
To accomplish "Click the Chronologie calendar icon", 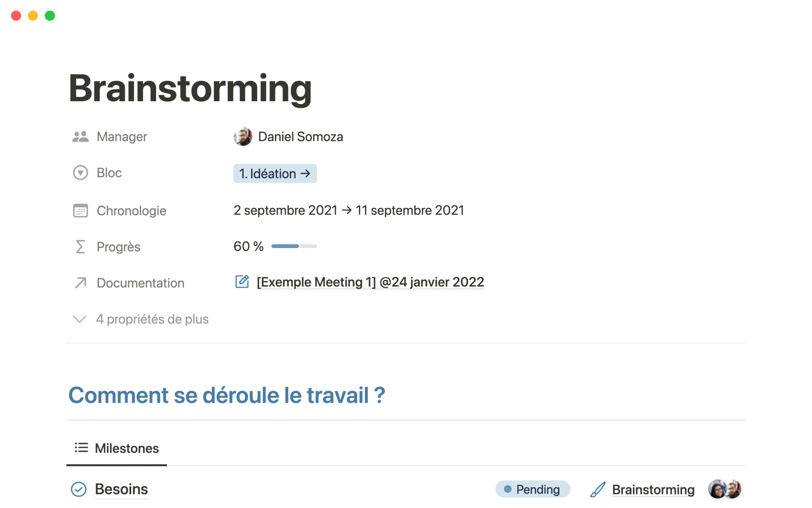I will [80, 210].
